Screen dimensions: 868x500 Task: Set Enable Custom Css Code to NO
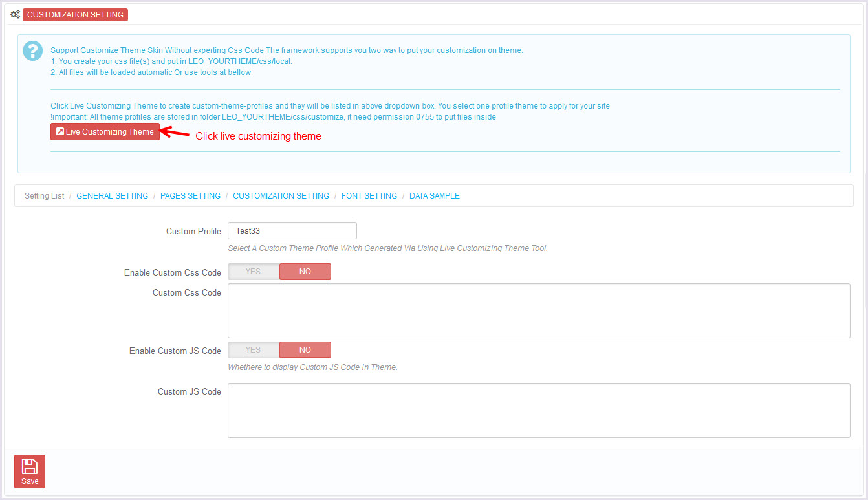pos(305,272)
